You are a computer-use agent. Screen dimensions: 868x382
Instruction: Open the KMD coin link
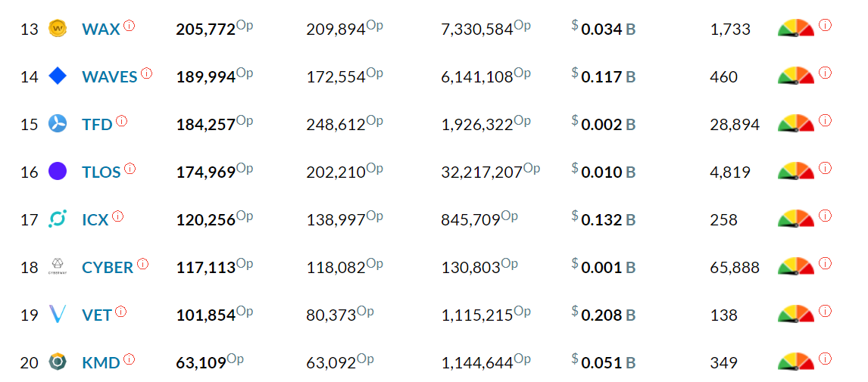(x=101, y=363)
